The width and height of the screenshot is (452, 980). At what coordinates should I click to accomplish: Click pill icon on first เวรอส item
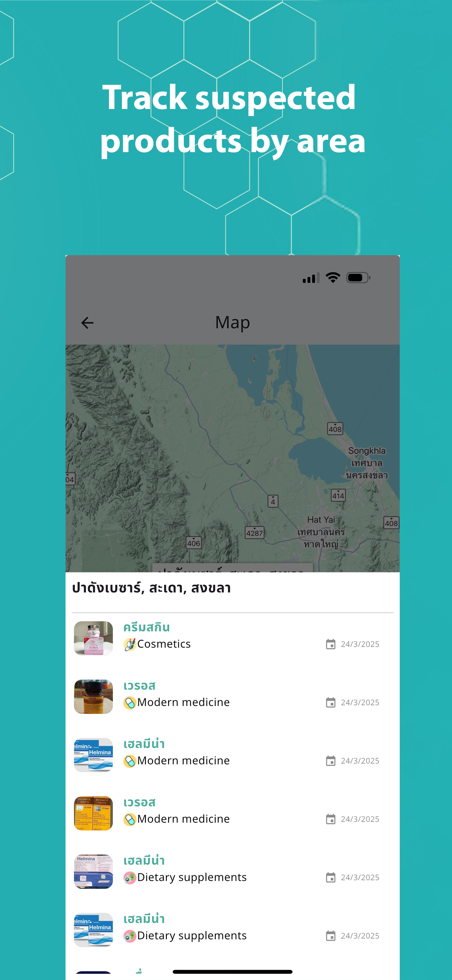130,703
